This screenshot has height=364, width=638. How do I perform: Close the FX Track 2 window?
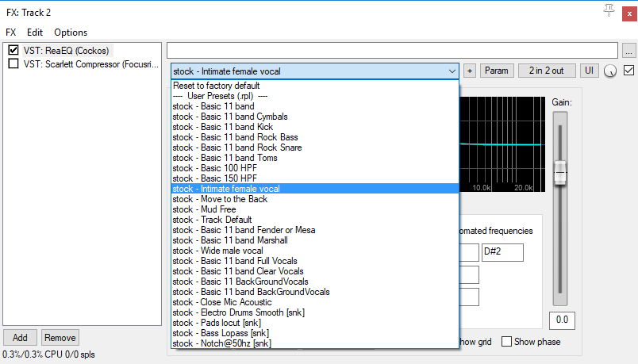pyautogui.click(x=629, y=13)
